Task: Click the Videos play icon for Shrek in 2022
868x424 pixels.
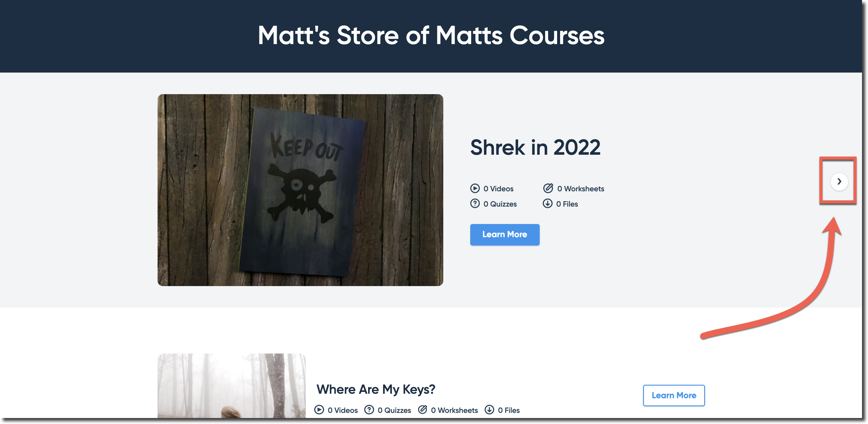Action: click(x=475, y=188)
